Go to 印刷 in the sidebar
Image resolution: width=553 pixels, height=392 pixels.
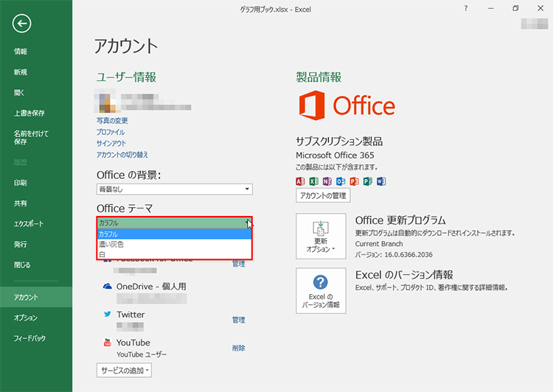pyautogui.click(x=21, y=183)
